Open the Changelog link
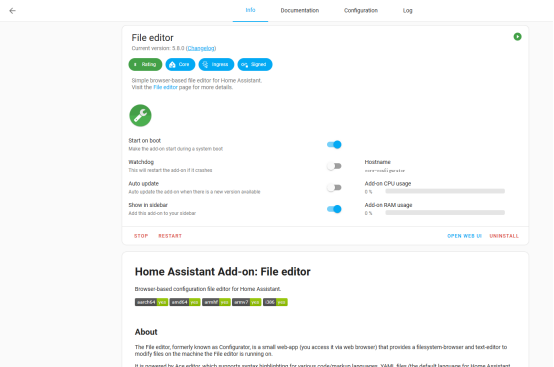 point(201,48)
